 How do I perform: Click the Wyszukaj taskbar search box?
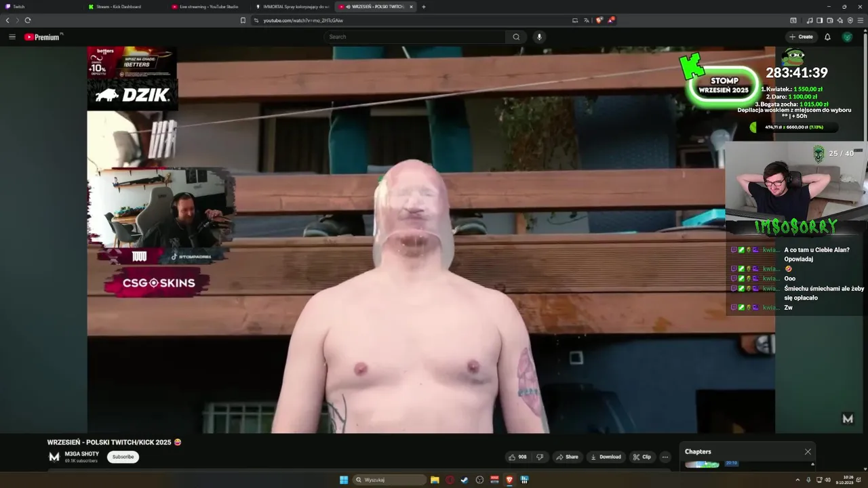391,480
